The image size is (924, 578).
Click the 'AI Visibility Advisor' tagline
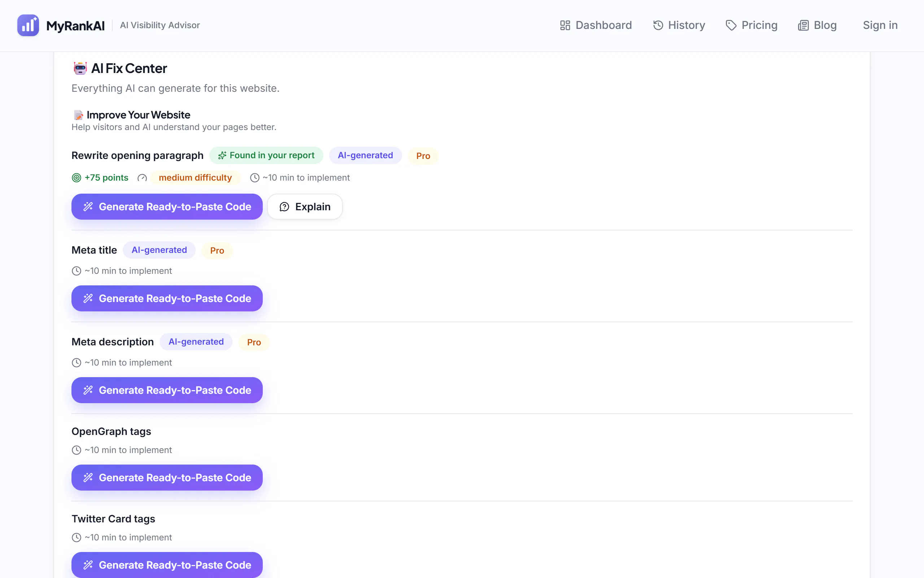pos(160,25)
